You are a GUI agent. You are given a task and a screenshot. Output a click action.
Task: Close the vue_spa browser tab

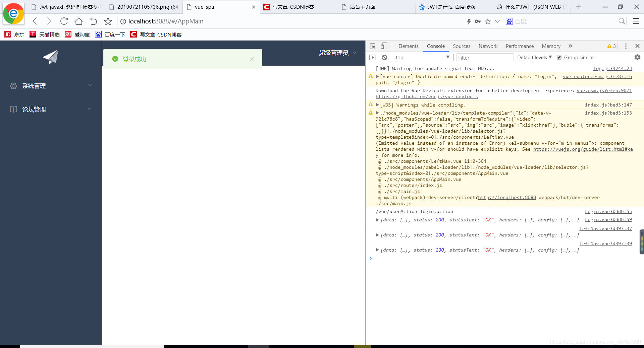(x=254, y=7)
